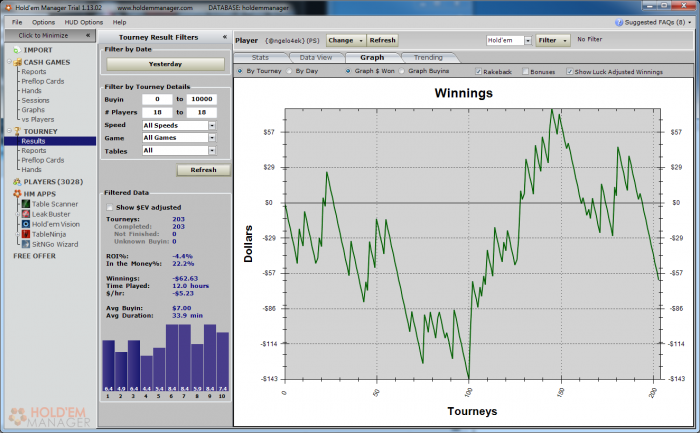Click the FREE OFFER link
Viewport: 700px width, 433px height.
34,256
